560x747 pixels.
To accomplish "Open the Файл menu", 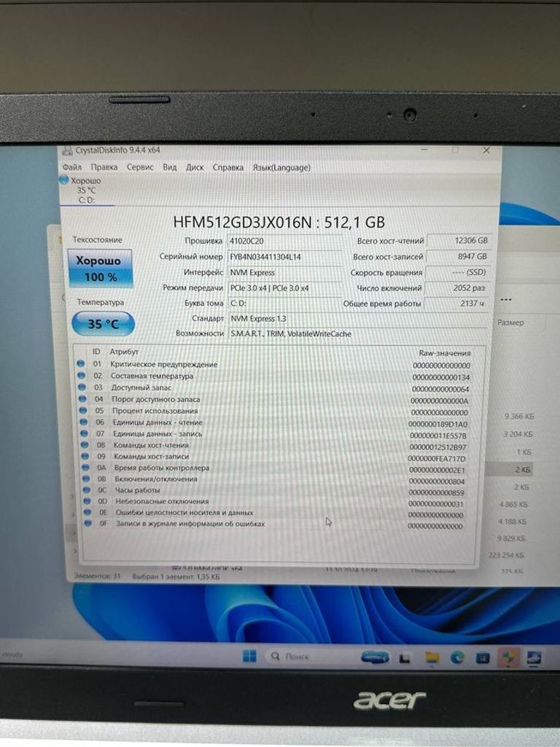I will point(72,167).
